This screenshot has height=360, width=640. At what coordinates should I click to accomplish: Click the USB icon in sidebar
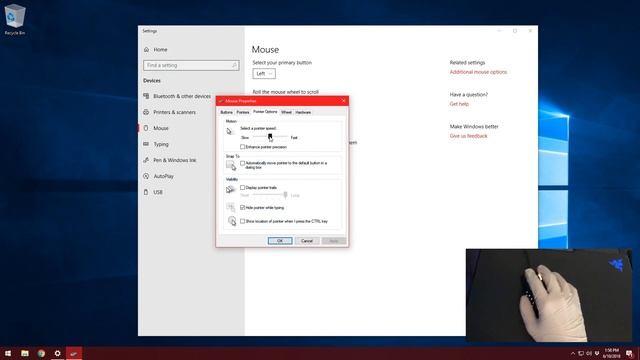146,192
